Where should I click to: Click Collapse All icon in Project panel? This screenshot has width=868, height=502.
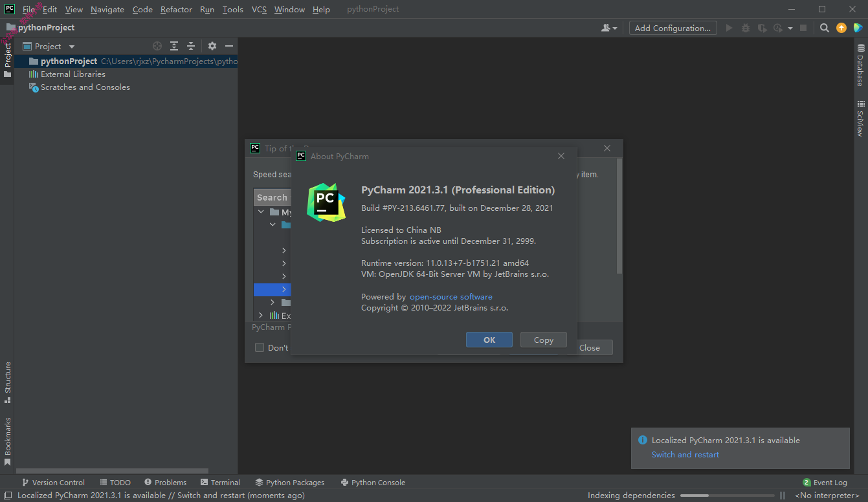click(191, 46)
